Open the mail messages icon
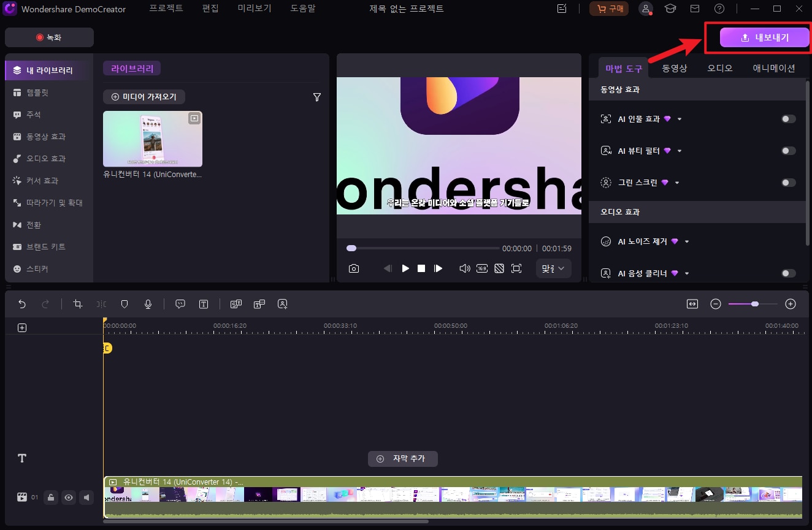This screenshot has width=812, height=530. pos(695,9)
